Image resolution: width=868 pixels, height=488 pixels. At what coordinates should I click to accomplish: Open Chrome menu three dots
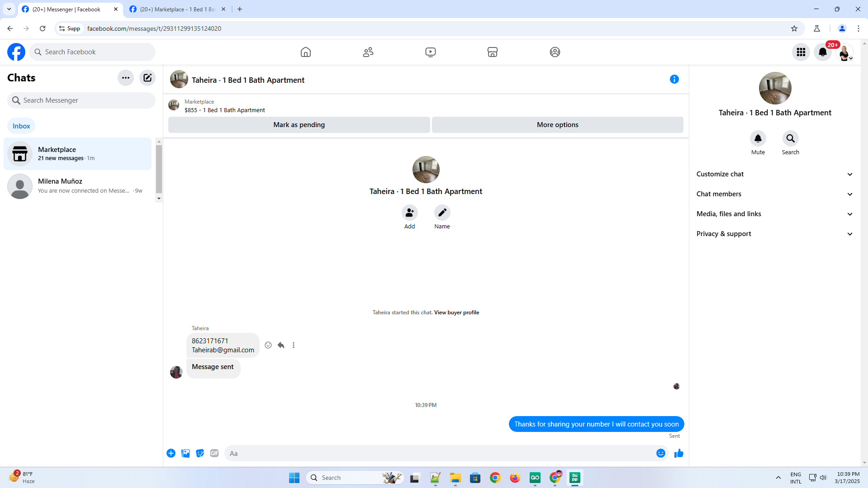tap(859, 28)
